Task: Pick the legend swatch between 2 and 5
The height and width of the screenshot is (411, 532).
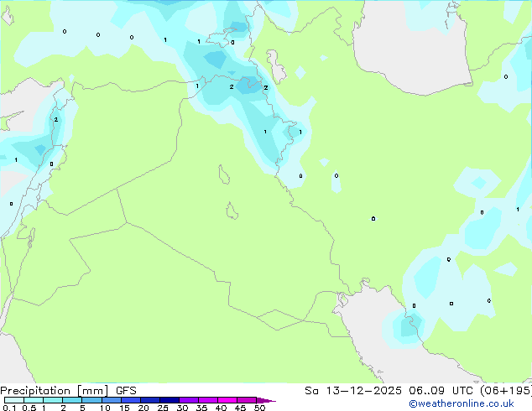Action: click(72, 400)
